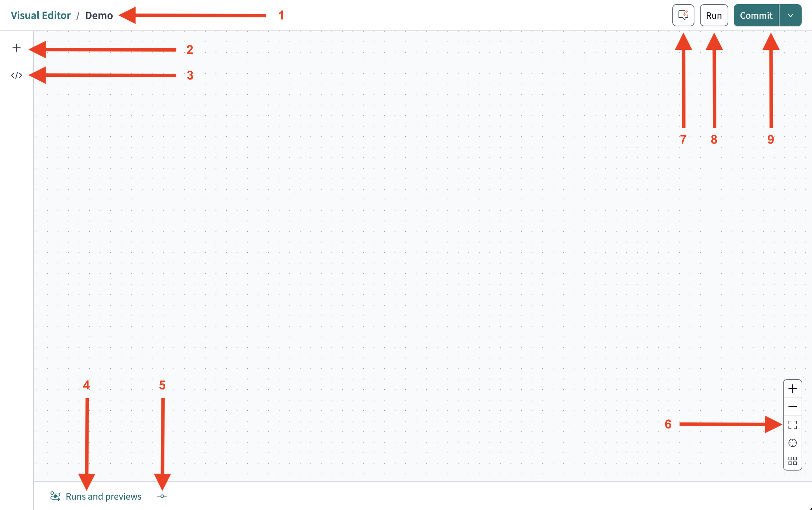The image size is (812, 510).
Task: Select the Demo pipeline name
Action: [98, 15]
